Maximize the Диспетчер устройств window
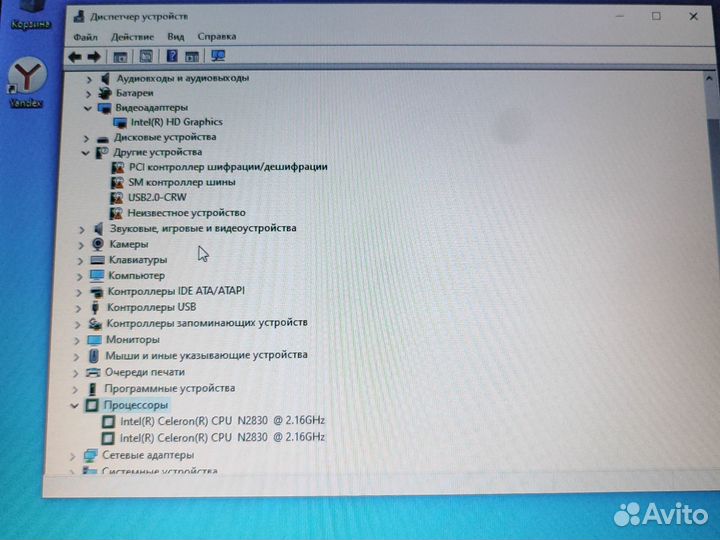This screenshot has width=720, height=540. coord(656,17)
